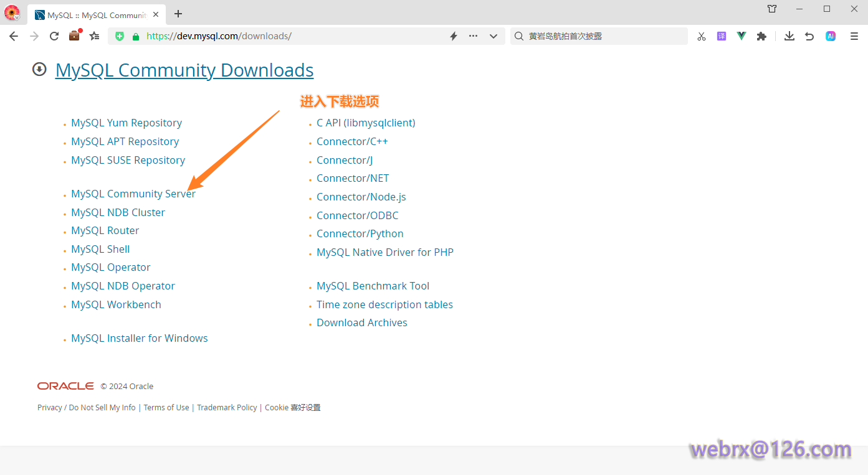Open Connector/Python link
The width and height of the screenshot is (868, 475).
[x=360, y=234]
